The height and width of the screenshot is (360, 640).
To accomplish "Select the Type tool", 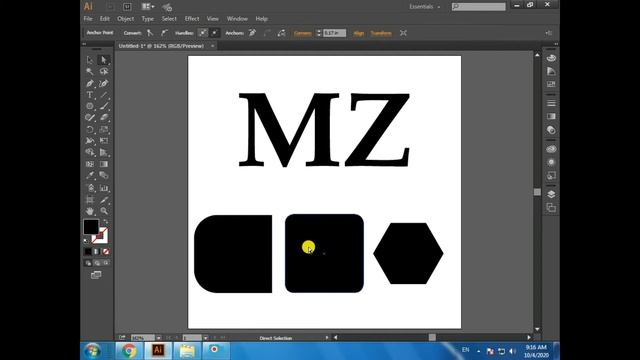I will [x=90, y=95].
